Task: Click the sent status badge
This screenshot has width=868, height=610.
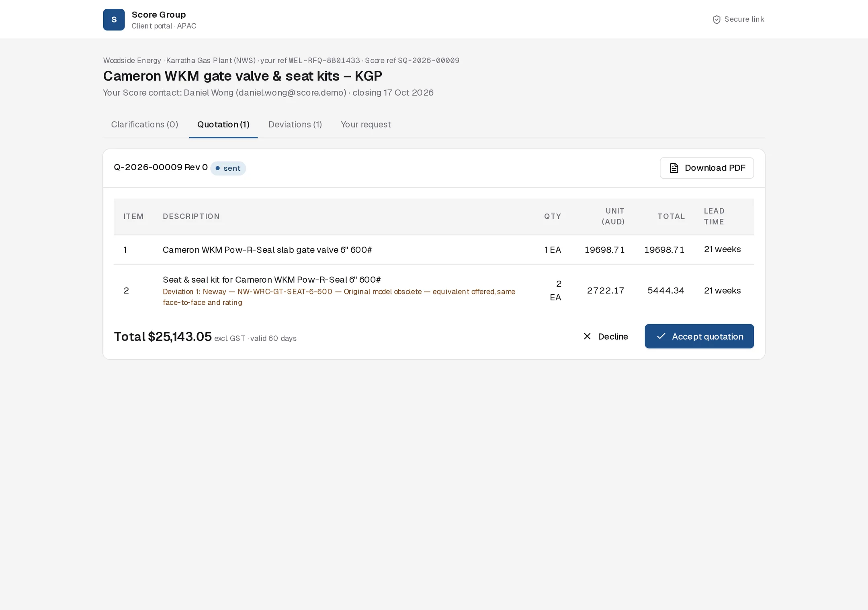Action: [228, 168]
